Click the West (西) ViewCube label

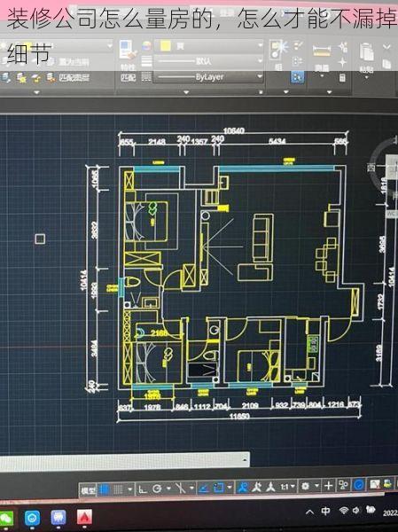coord(371,168)
